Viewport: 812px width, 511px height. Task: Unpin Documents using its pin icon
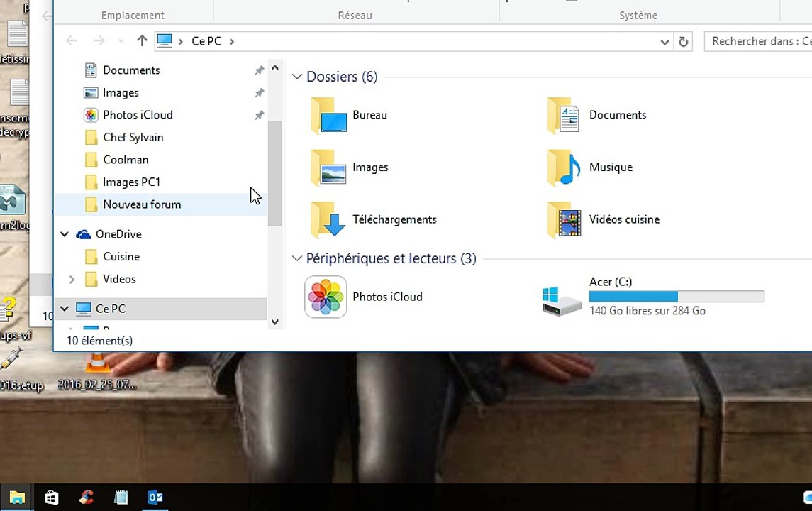tap(259, 70)
